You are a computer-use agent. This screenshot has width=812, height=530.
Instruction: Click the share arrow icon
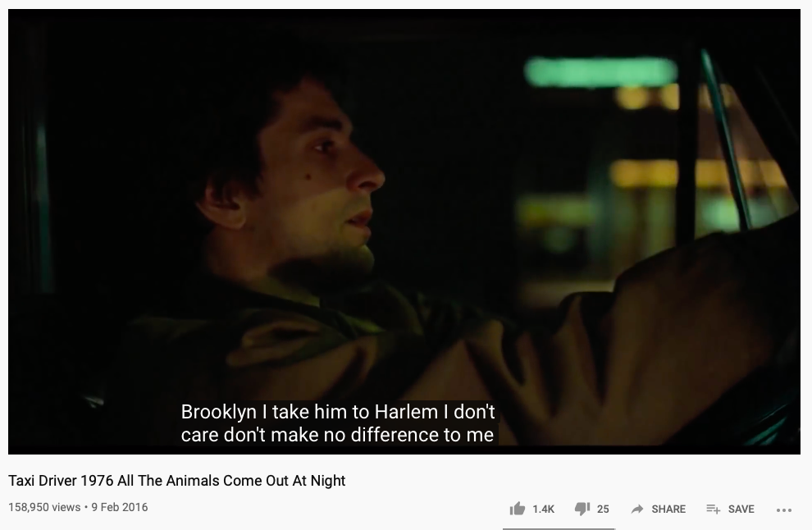637,509
